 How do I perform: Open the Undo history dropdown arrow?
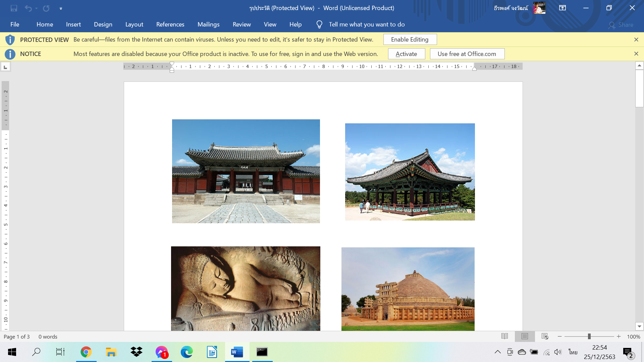click(x=36, y=8)
